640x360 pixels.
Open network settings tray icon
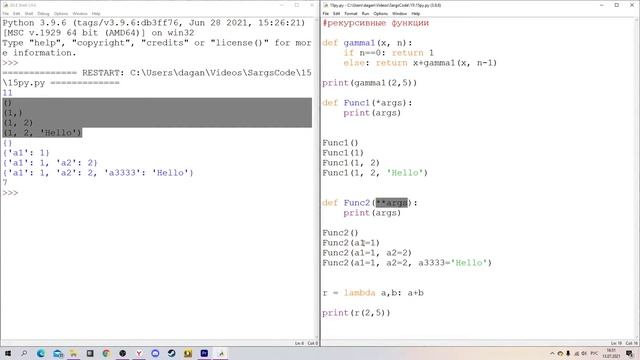coord(577,353)
